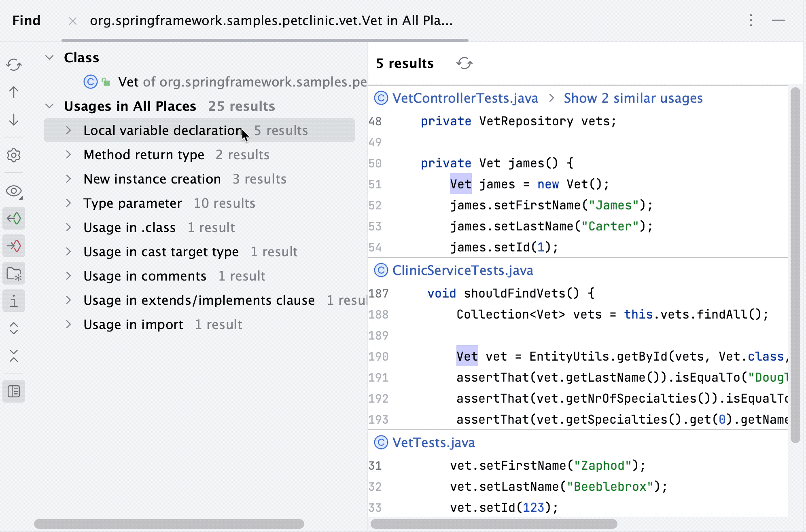The height and width of the screenshot is (532, 806).
Task: Open the Find Usages settings gear
Action: (x=15, y=155)
